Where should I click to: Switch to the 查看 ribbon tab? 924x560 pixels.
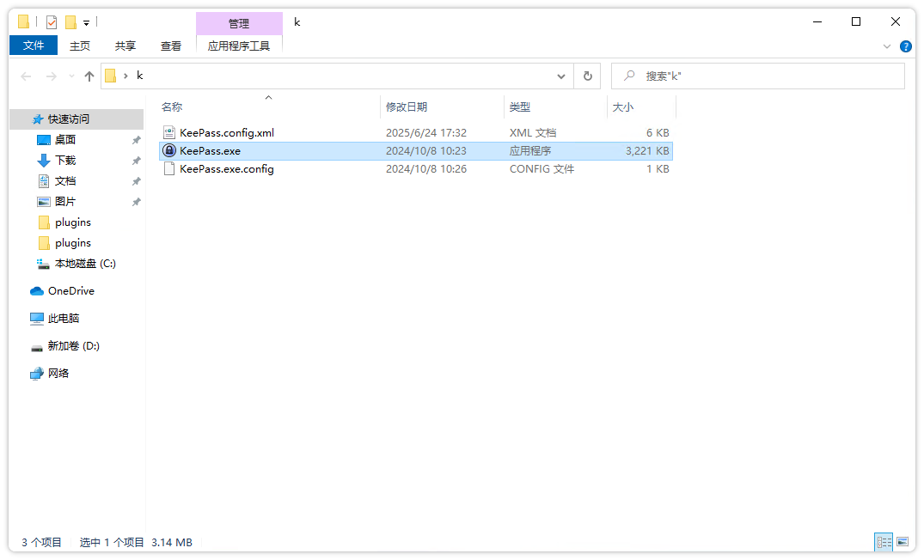170,46
